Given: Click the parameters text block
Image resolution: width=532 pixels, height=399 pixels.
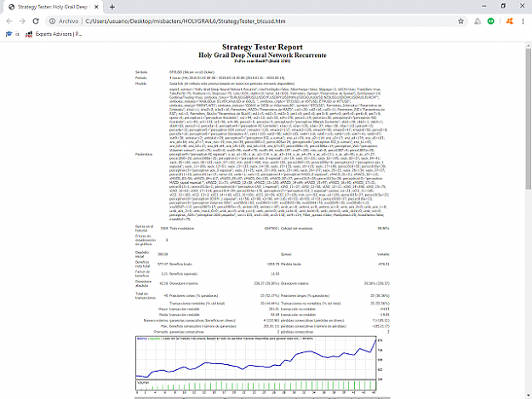Looking at the screenshot, I should [x=278, y=154].
